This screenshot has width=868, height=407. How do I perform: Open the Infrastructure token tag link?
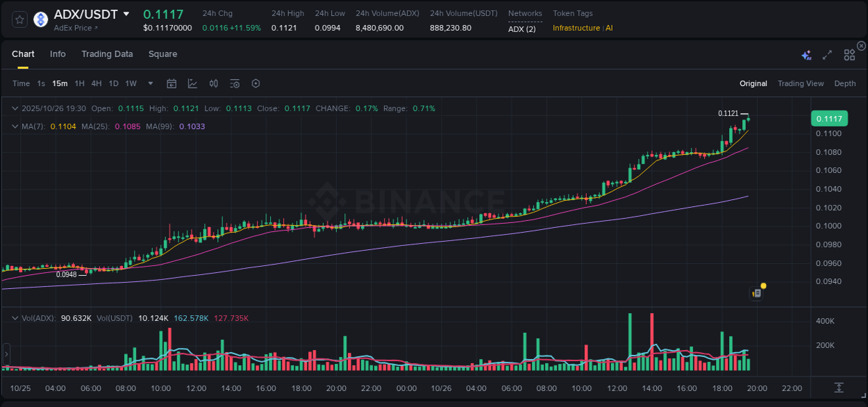click(x=577, y=28)
